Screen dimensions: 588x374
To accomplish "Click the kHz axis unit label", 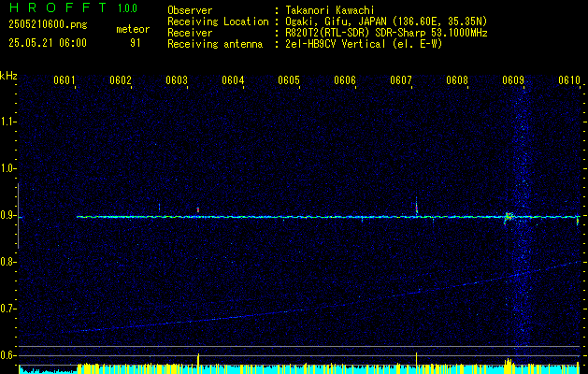I will [8, 76].
